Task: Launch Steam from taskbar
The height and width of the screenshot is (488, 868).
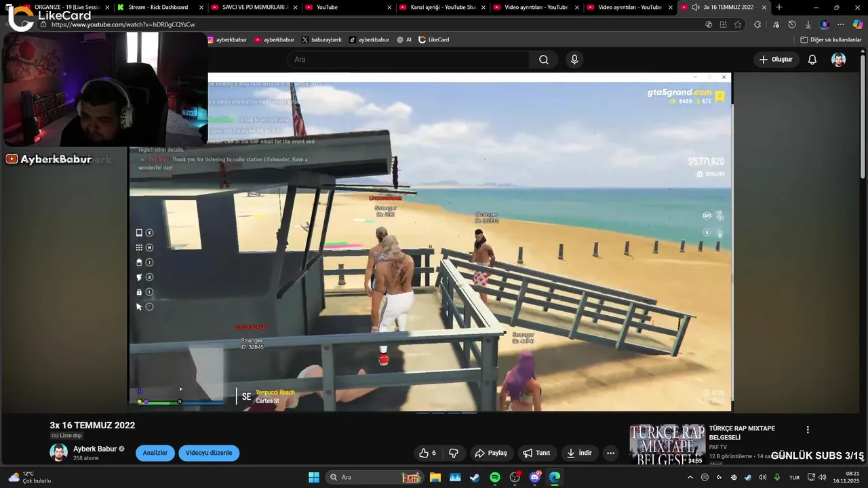Action: coord(475,477)
